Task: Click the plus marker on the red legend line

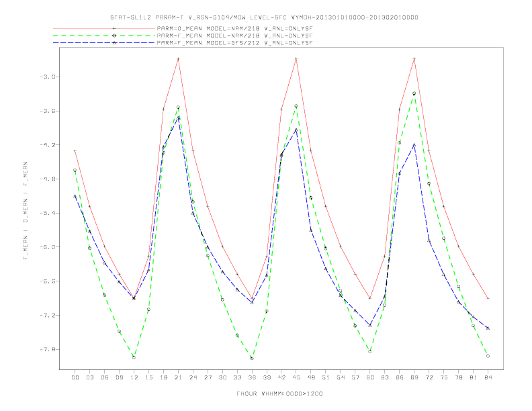Action: click(x=114, y=28)
